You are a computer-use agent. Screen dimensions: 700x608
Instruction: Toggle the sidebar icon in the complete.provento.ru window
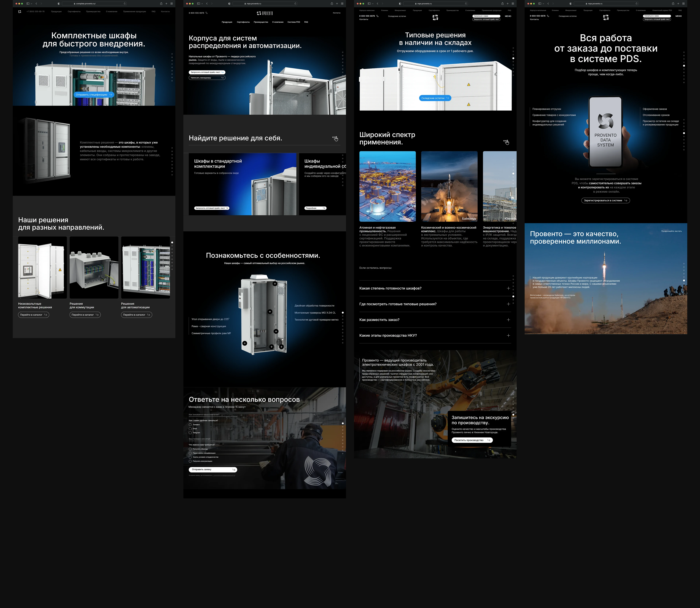point(28,4)
